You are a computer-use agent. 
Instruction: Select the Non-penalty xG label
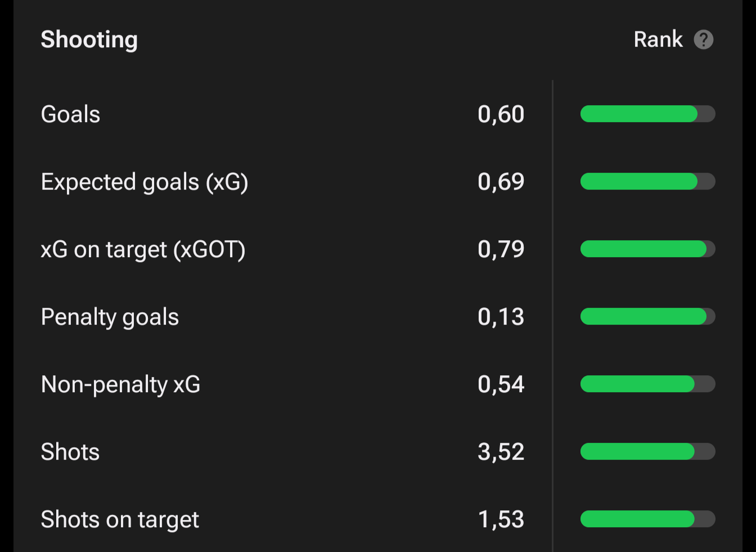coord(120,385)
